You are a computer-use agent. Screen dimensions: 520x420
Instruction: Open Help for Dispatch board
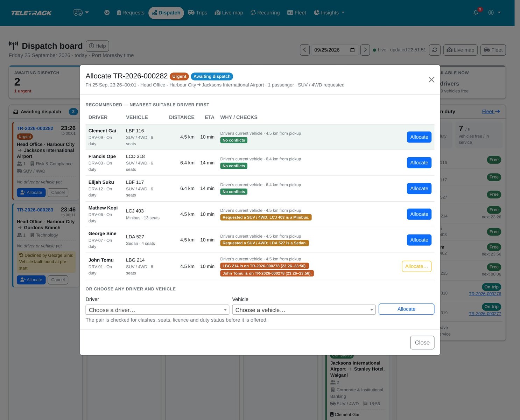click(x=97, y=46)
